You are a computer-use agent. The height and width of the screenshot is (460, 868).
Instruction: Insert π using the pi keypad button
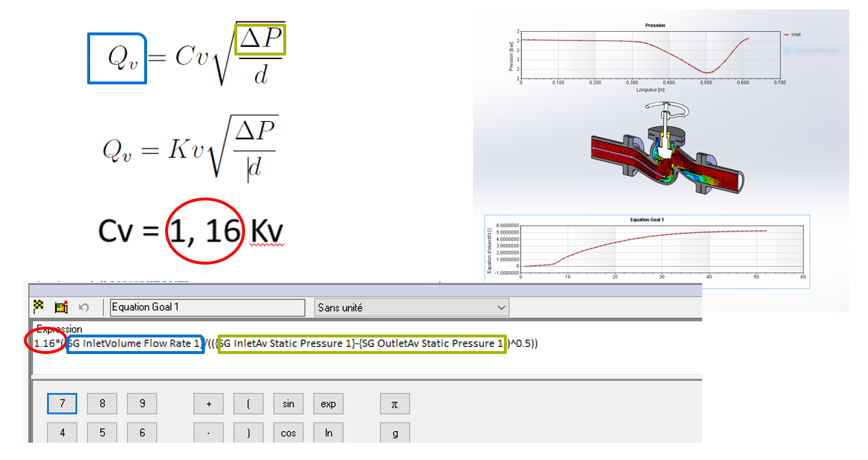[394, 404]
